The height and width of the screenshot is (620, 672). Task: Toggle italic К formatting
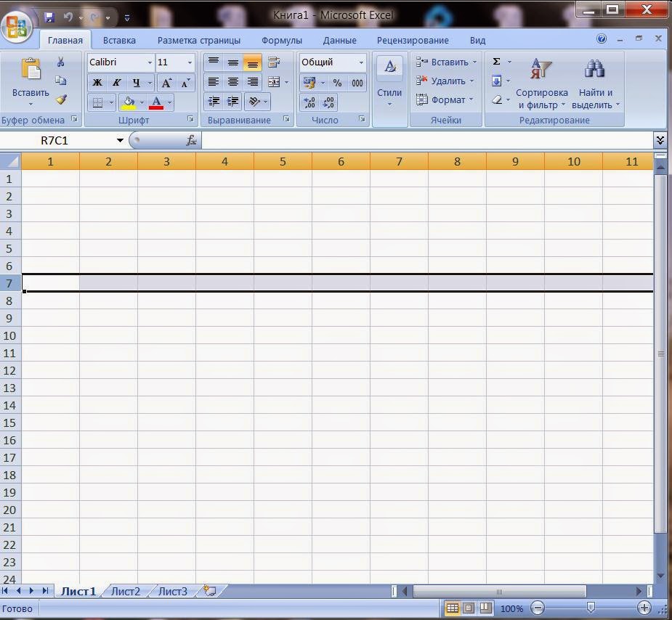(x=116, y=83)
